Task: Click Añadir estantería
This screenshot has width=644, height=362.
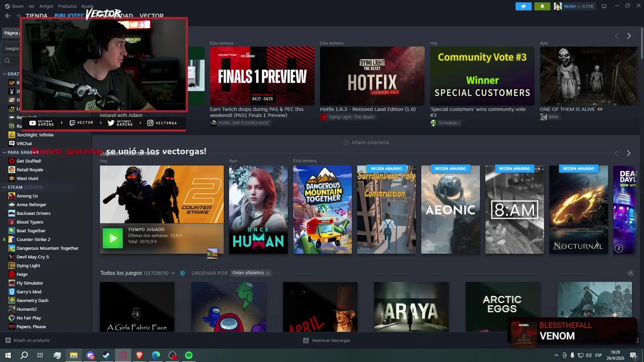Action: (366, 142)
